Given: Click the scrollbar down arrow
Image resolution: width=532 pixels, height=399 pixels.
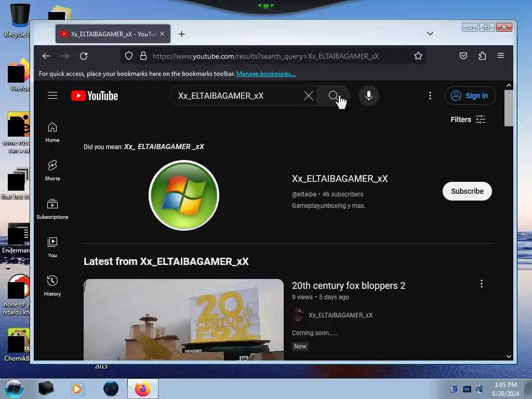Looking at the screenshot, I should 509,356.
